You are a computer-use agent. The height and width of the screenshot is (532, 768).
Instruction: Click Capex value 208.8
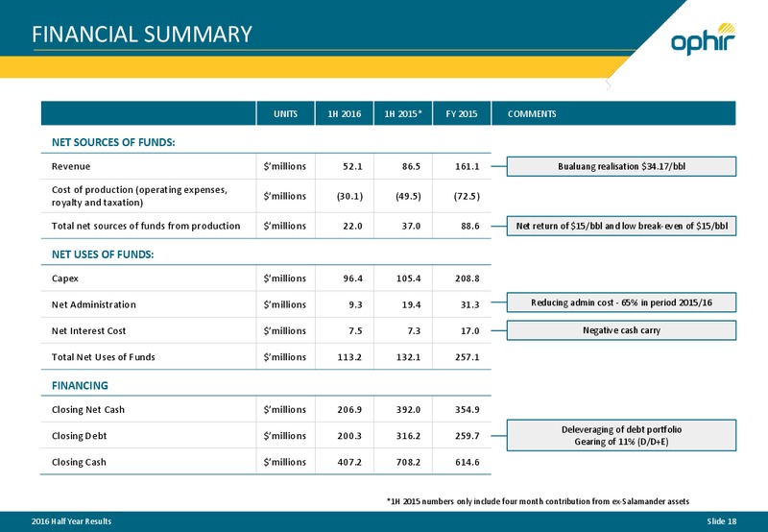click(467, 278)
